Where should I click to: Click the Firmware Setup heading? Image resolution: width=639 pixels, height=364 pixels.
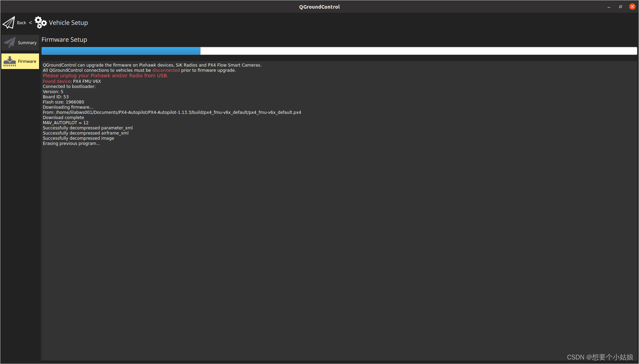point(64,39)
